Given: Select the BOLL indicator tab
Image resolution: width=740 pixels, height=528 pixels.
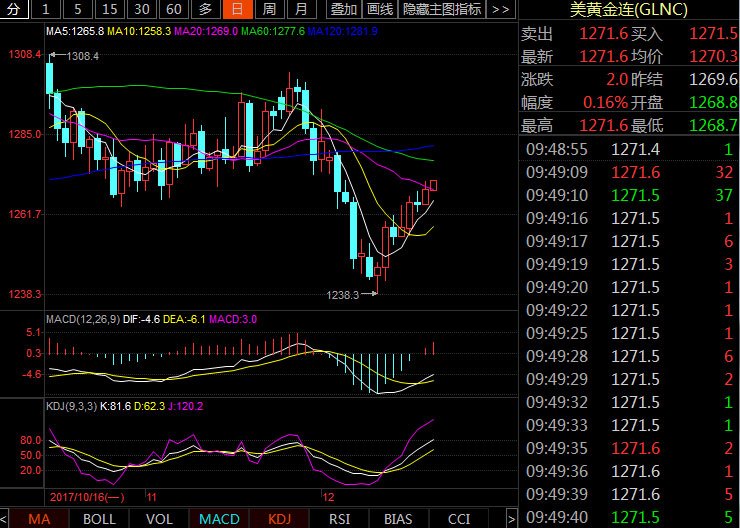Looking at the screenshot, I should click(99, 519).
